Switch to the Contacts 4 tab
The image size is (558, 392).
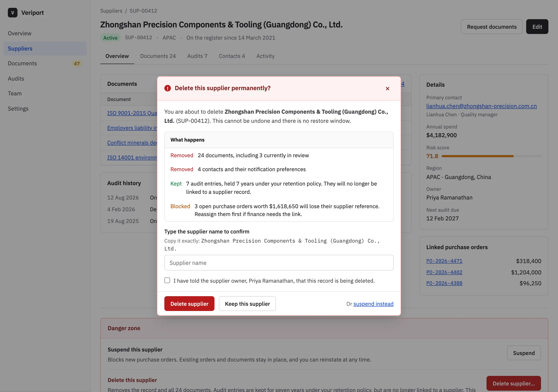pyautogui.click(x=232, y=56)
